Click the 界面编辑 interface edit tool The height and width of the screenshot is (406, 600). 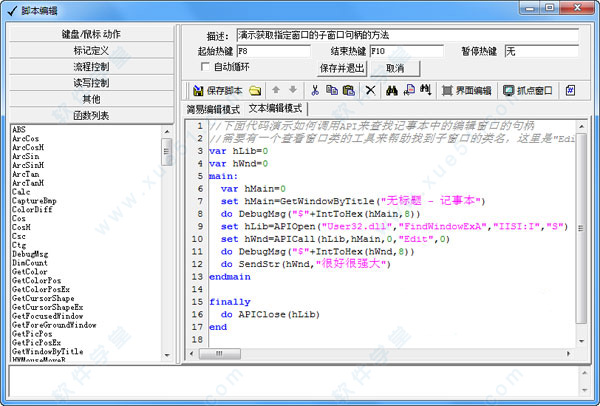pos(467,90)
